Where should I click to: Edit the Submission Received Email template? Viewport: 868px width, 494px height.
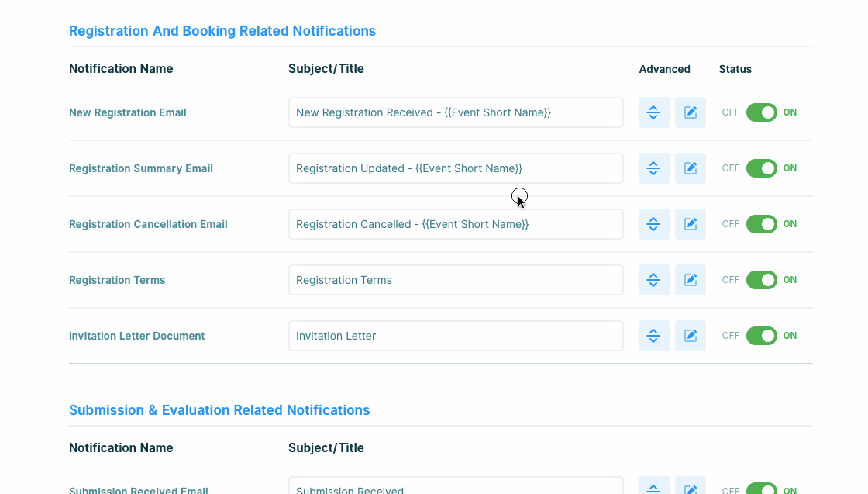[690, 488]
